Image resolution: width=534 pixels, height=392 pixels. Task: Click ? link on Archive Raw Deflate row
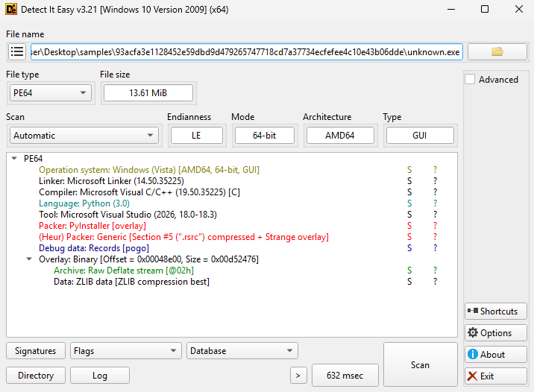[435, 271]
